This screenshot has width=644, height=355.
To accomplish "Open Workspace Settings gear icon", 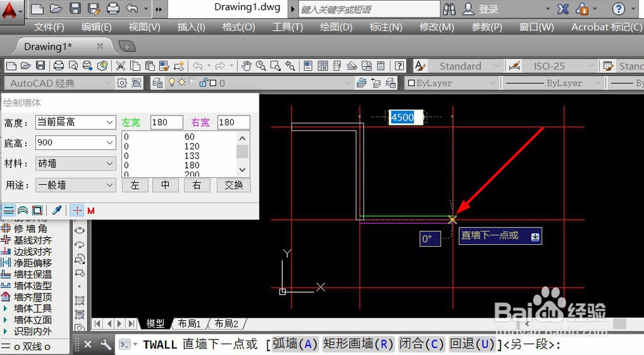I will point(122,83).
